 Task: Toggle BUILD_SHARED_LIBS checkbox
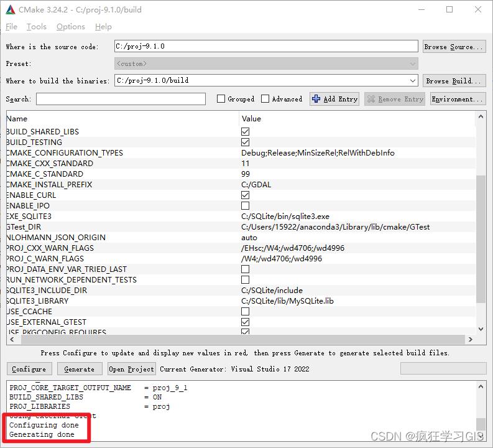click(245, 131)
